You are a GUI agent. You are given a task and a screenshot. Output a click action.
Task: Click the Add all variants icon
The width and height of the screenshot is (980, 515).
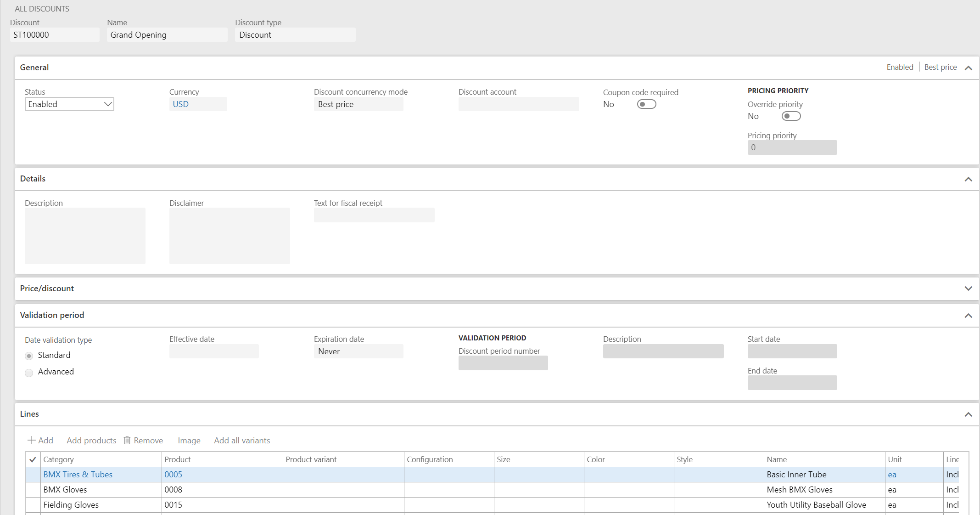click(x=242, y=441)
